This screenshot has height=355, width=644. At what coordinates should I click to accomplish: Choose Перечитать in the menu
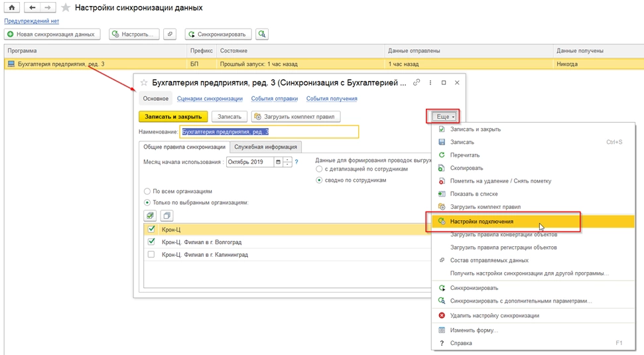533,155
